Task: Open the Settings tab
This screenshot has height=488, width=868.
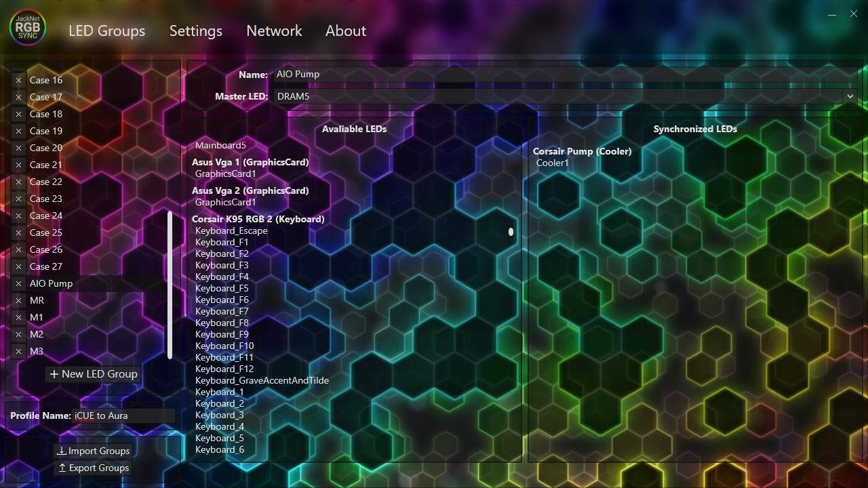Action: [196, 30]
